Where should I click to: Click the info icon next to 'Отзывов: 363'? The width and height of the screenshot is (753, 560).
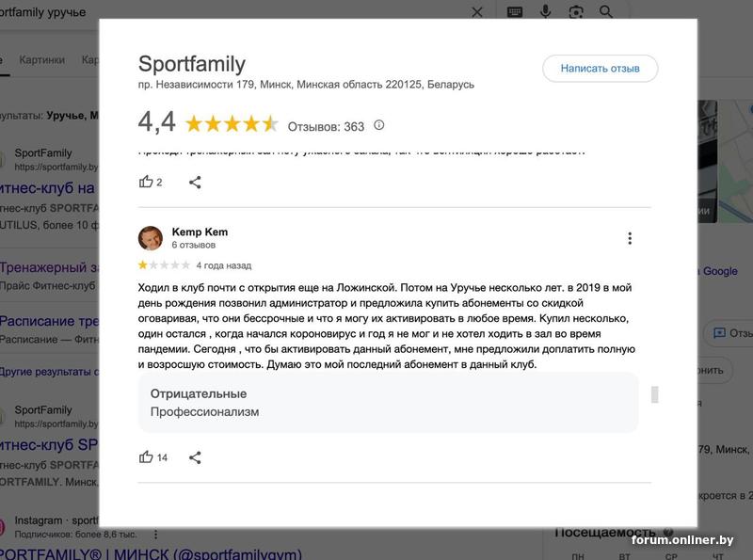(x=379, y=125)
